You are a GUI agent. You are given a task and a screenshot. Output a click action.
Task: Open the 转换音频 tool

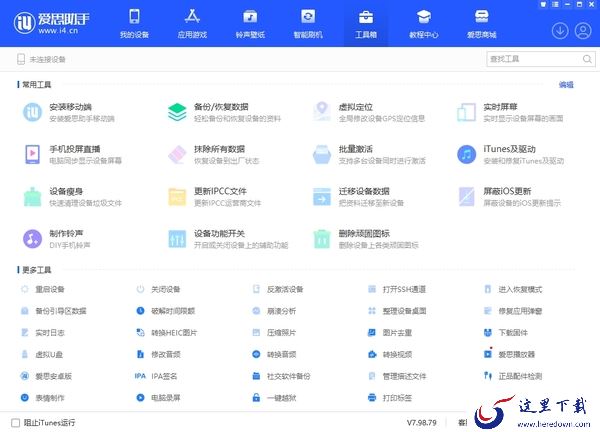coord(274,354)
